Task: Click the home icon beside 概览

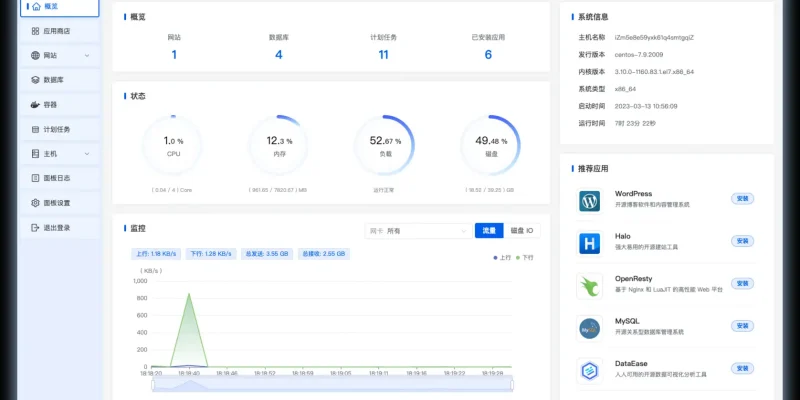Action: pyautogui.click(x=36, y=7)
